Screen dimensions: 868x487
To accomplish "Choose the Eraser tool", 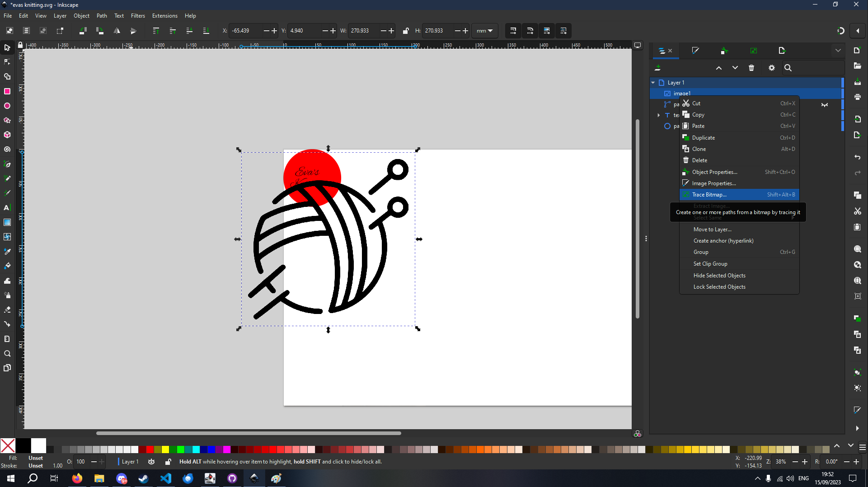I will (x=7, y=309).
